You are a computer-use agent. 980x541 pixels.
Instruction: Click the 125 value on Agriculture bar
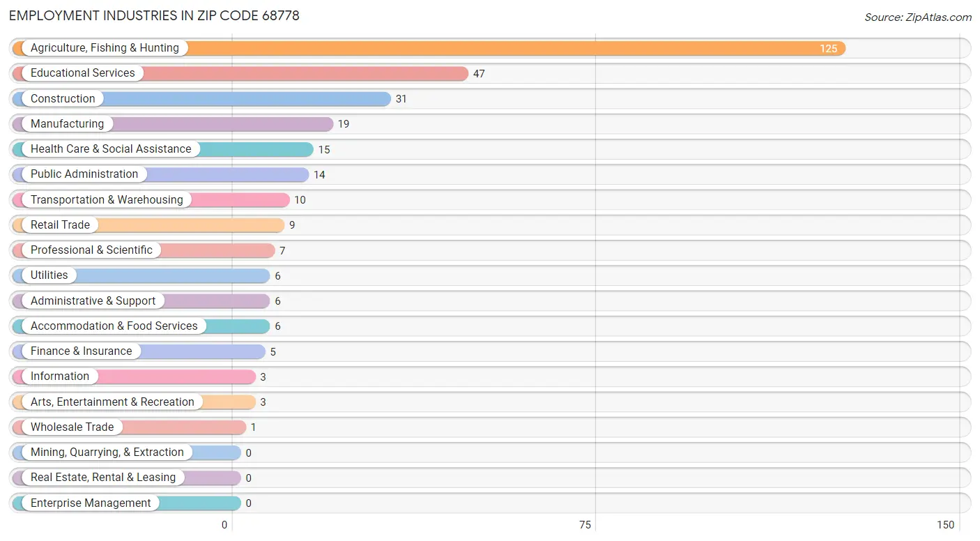828,49
